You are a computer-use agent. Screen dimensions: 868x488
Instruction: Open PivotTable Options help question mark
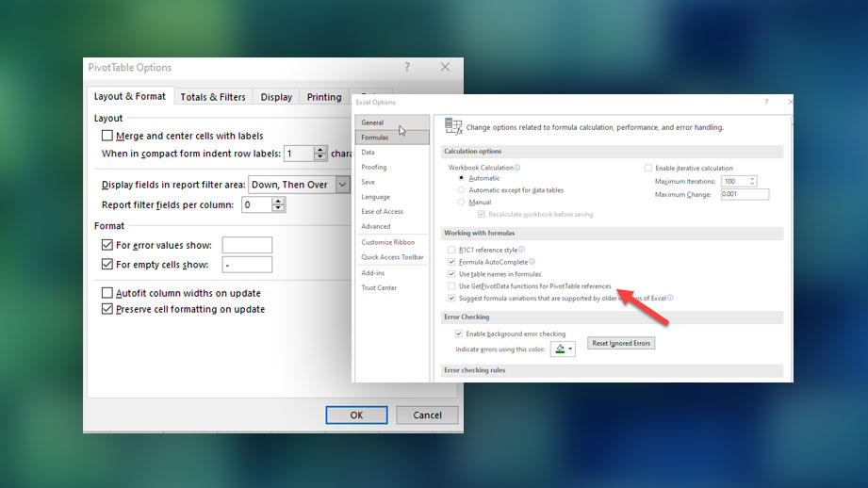click(x=407, y=67)
